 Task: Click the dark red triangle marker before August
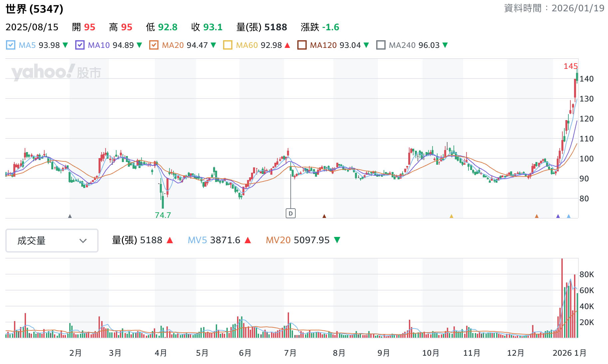[324, 216]
